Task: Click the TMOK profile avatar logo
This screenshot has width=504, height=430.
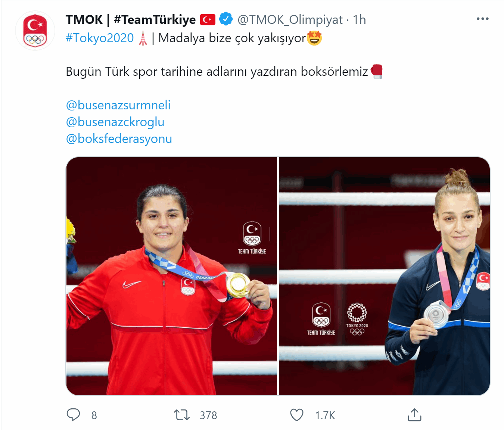Action: [35, 31]
